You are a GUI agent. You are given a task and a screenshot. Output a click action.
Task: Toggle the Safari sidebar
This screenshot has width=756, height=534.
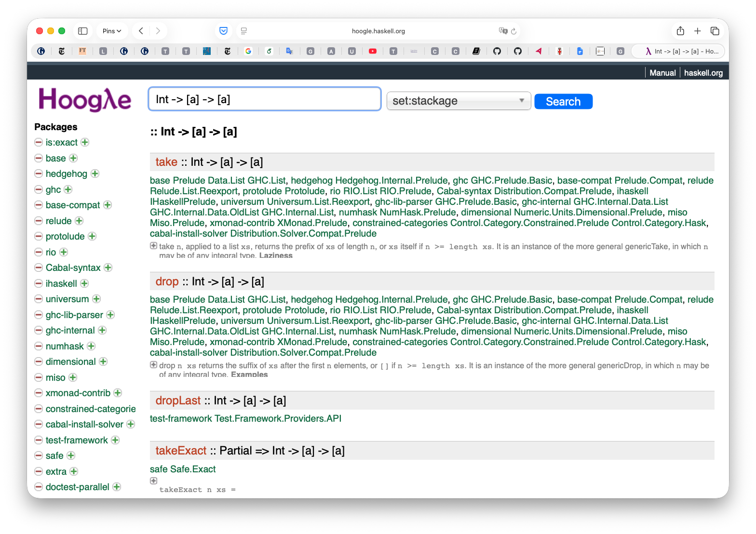[83, 31]
